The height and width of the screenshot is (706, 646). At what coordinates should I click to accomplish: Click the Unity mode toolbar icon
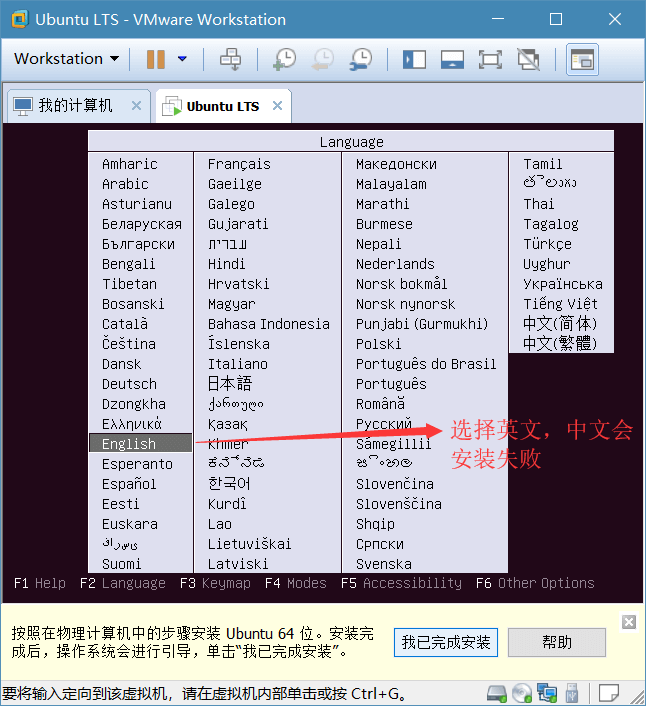(x=529, y=59)
